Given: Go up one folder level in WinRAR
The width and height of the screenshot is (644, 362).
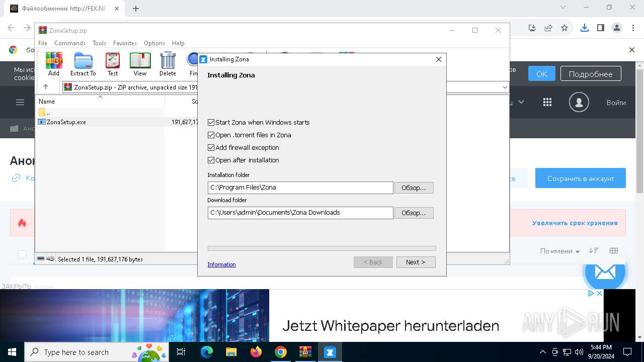Looking at the screenshot, I should point(46,87).
